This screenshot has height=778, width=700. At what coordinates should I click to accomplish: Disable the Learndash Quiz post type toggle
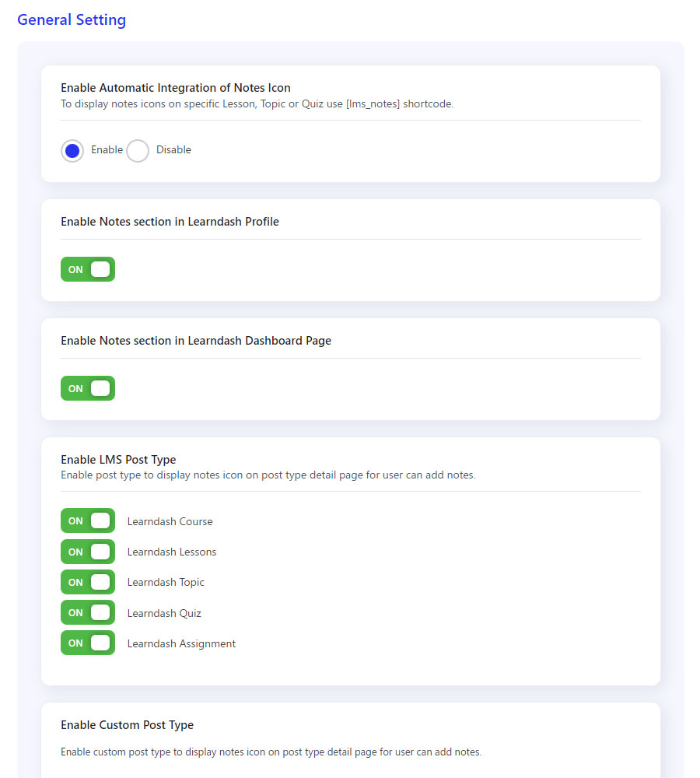click(x=88, y=613)
